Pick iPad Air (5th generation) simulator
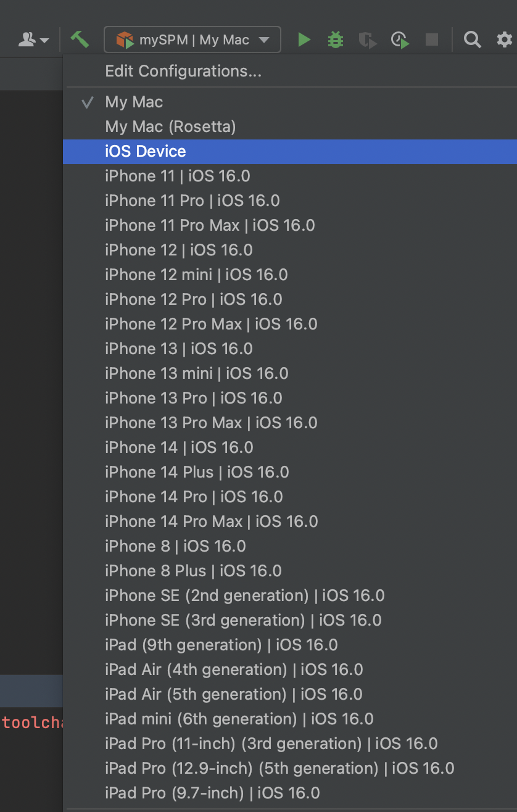Viewport: 517px width, 812px height. pos(233,694)
